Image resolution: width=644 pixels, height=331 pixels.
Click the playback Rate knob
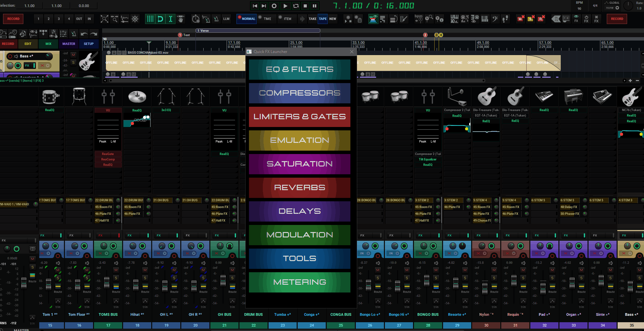[628, 5]
